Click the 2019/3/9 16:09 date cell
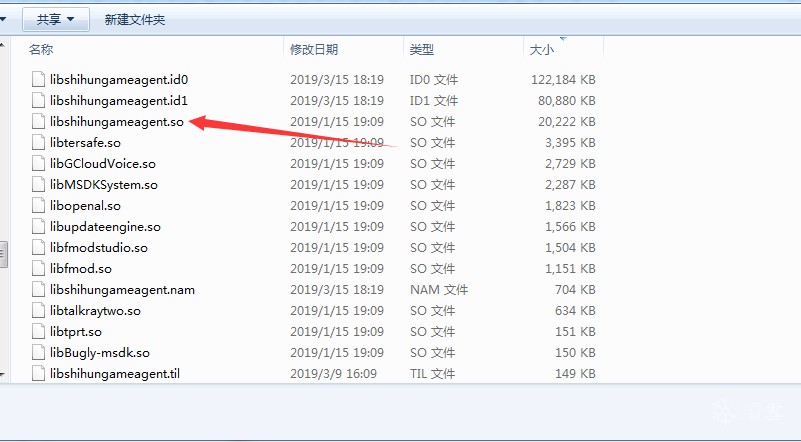Screen dimensions: 801x442 click(334, 373)
